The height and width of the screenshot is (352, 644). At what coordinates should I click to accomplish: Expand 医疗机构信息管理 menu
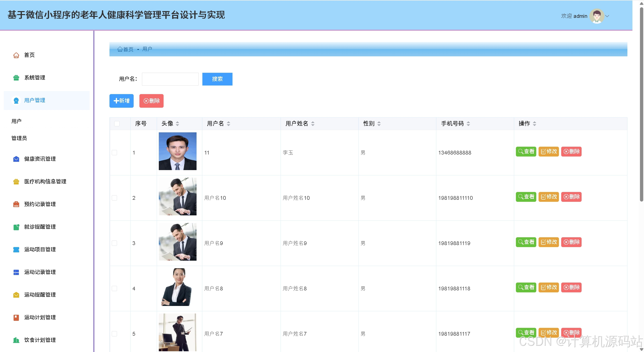pyautogui.click(x=47, y=182)
